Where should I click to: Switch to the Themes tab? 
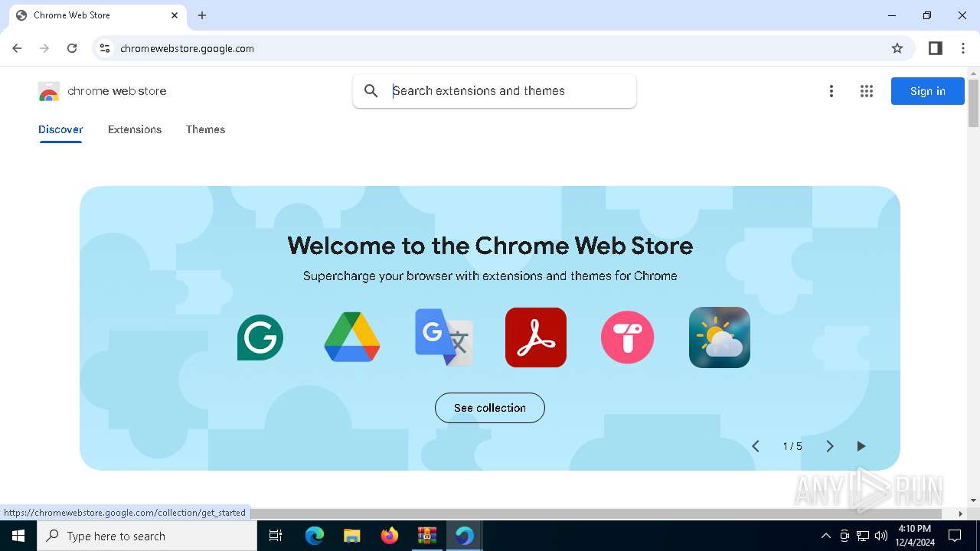(x=205, y=129)
